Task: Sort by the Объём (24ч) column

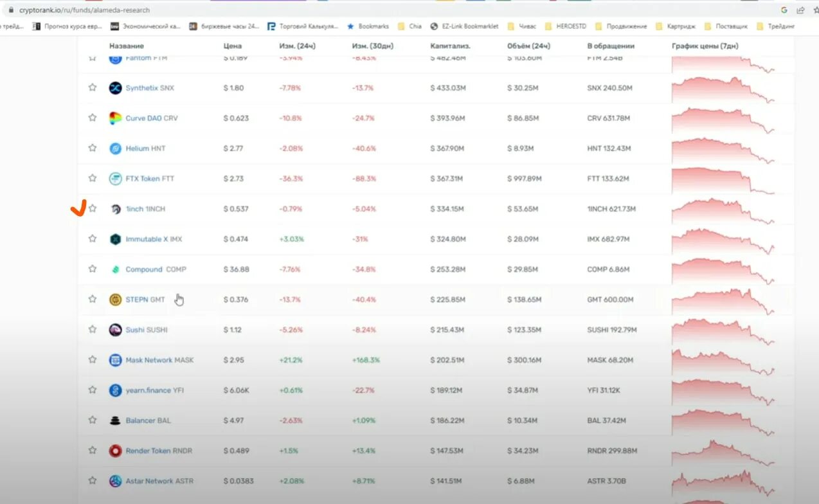Action: (528, 46)
